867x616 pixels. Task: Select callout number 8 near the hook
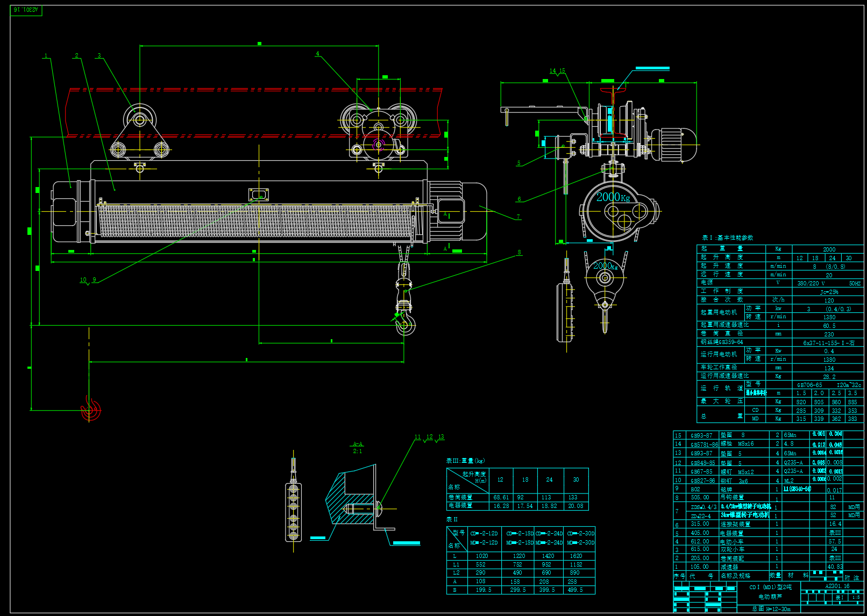pyautogui.click(x=519, y=253)
